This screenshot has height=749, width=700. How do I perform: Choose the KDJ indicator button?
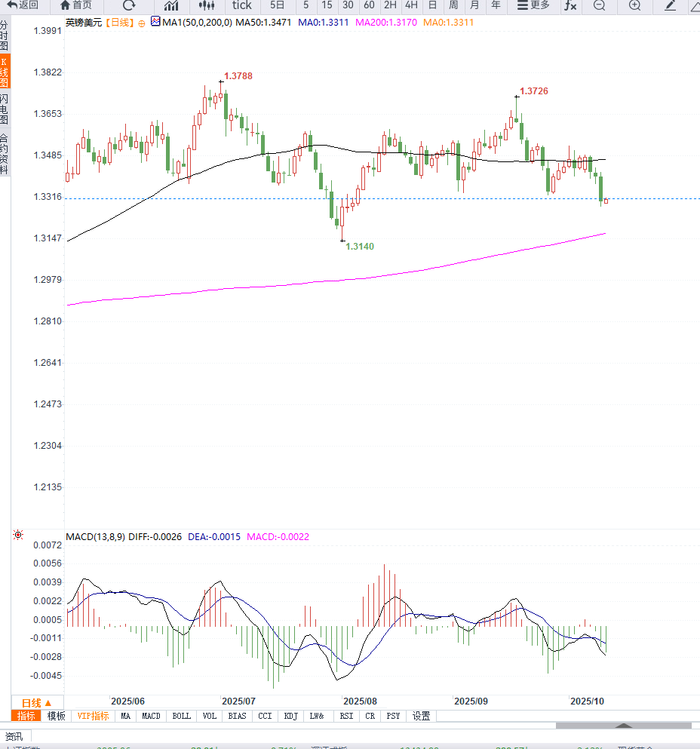pos(290,716)
